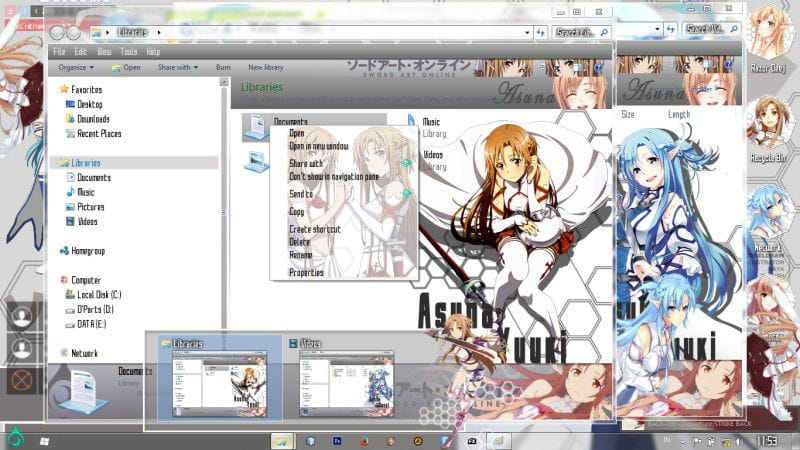This screenshot has height=450, width=800.
Task: Open Downloads in the Favorites list
Action: pos(93,119)
